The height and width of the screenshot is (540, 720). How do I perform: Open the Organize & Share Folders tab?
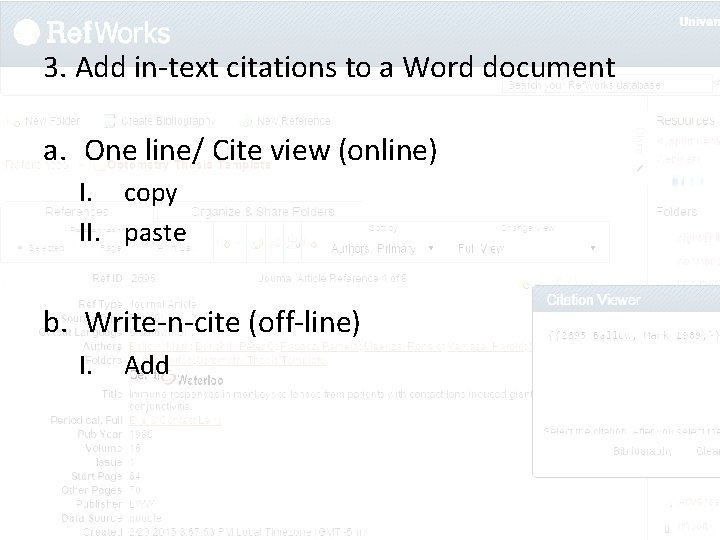click(x=262, y=212)
